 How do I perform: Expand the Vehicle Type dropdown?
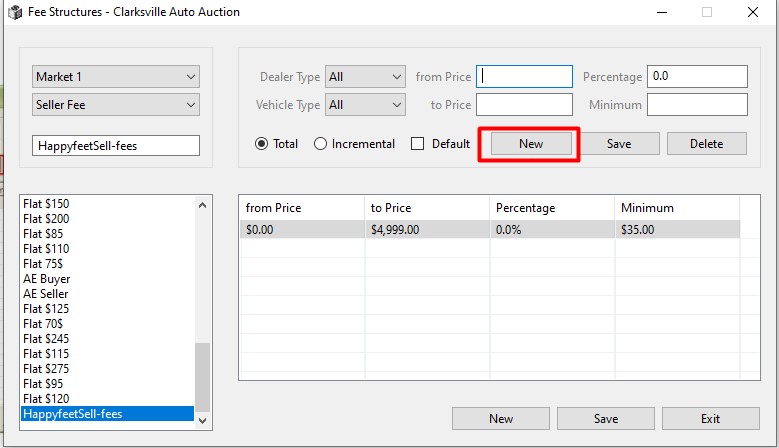(x=365, y=105)
